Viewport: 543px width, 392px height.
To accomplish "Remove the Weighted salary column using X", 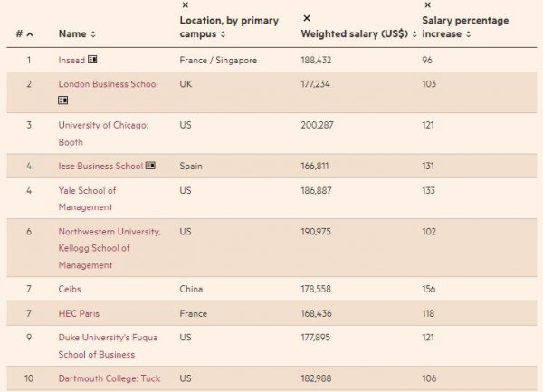I will 306,18.
